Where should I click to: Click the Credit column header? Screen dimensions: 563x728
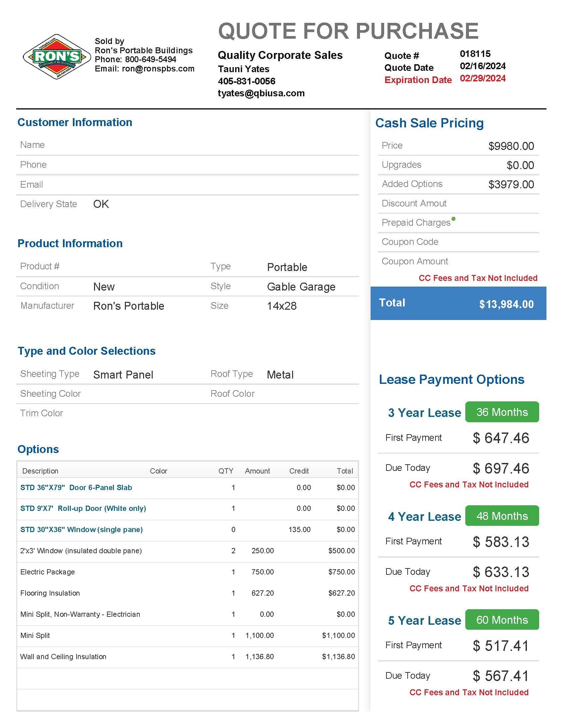click(299, 471)
